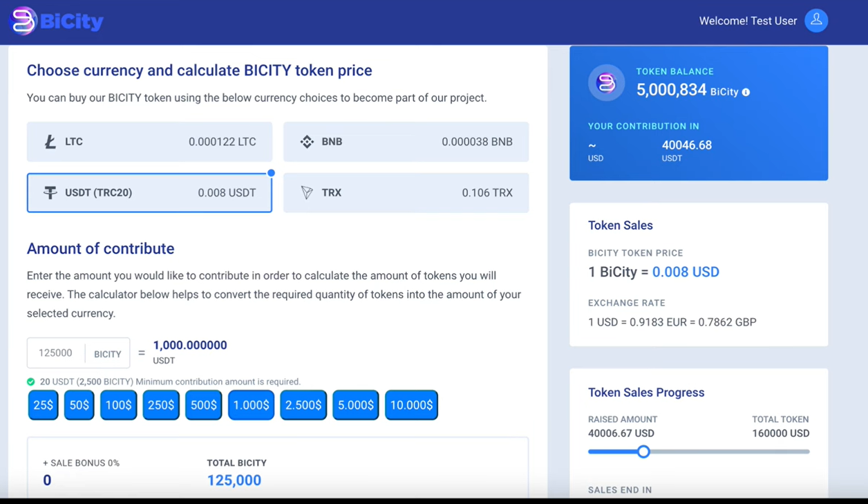This screenshot has width=868, height=504.
Task: Click the Tether USDT symbol icon
Action: (50, 193)
